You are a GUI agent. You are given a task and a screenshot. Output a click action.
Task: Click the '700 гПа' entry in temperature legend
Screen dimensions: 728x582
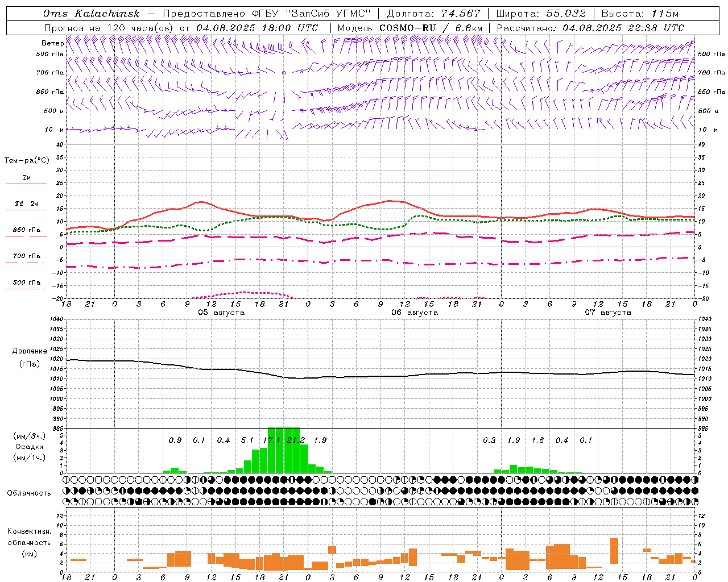tap(26, 256)
